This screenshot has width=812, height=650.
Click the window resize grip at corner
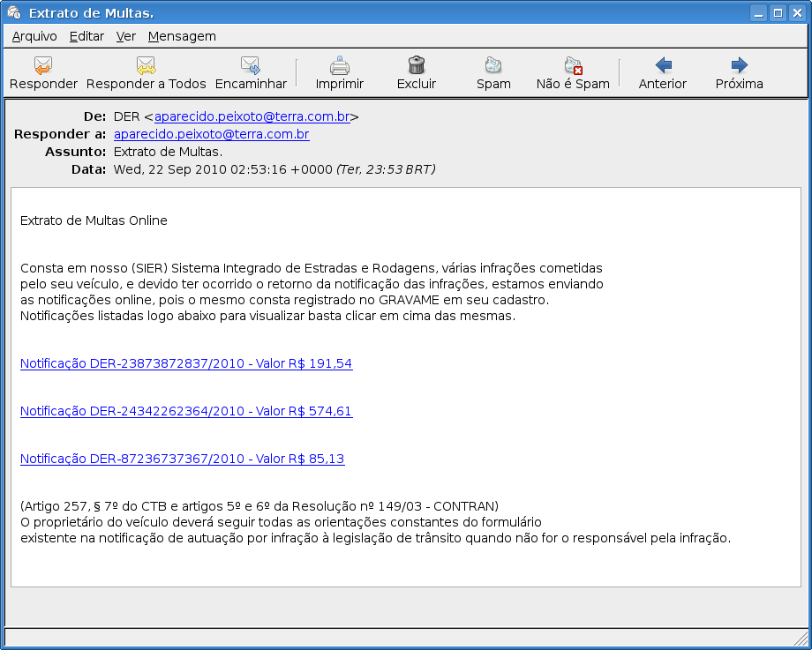(801, 639)
